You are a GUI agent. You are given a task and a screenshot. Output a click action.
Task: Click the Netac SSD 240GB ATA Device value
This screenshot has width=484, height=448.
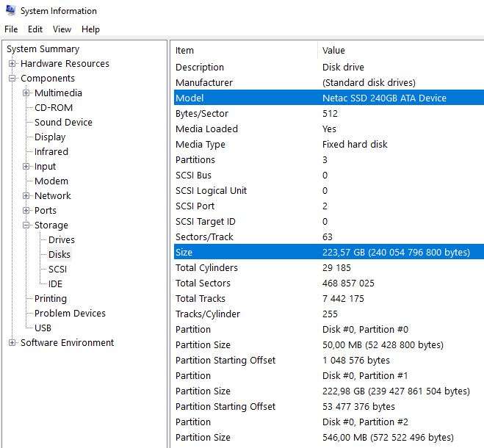[384, 98]
